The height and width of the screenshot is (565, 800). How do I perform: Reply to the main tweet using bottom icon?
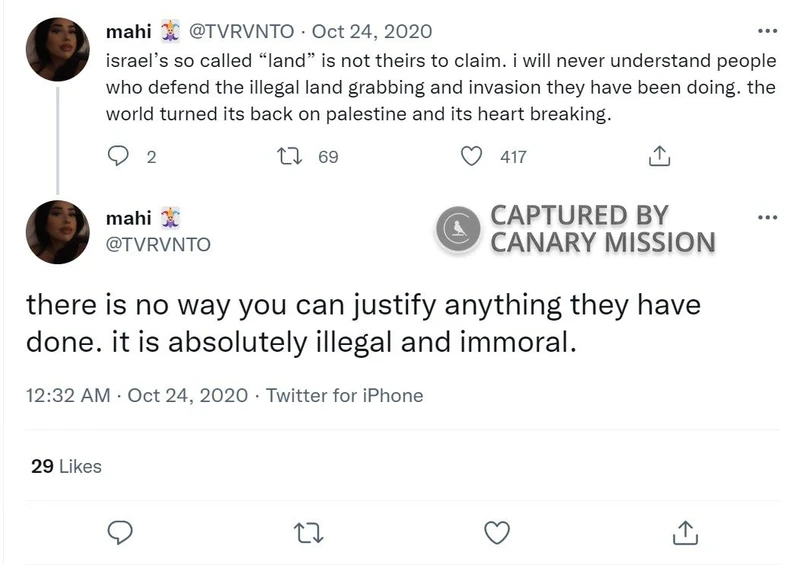[119, 531]
